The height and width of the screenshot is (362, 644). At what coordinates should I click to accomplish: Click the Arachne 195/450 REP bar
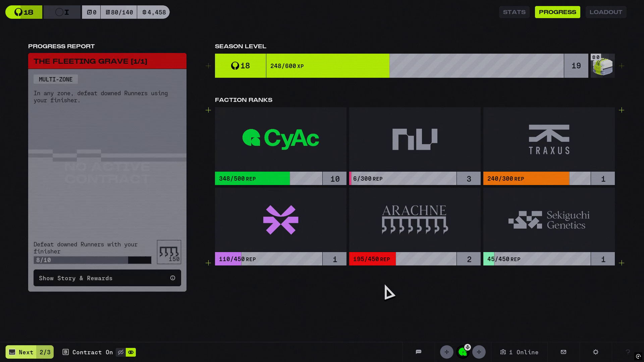click(x=402, y=259)
